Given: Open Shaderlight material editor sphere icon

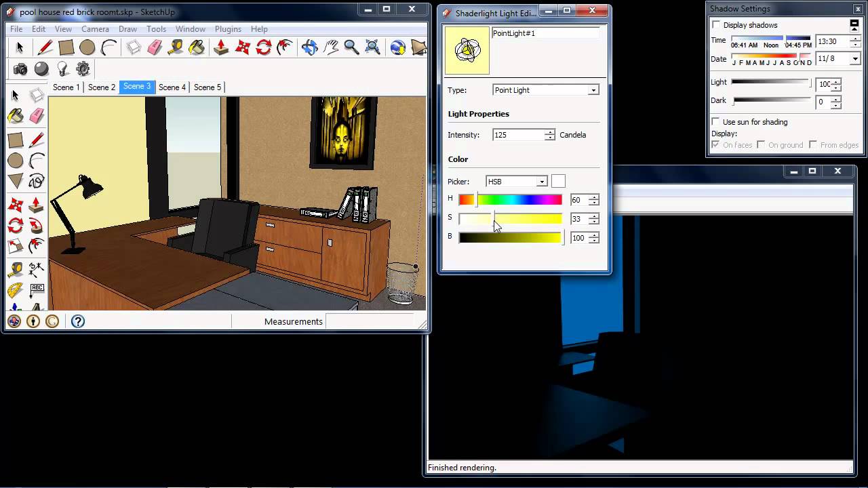Looking at the screenshot, I should 41,68.
